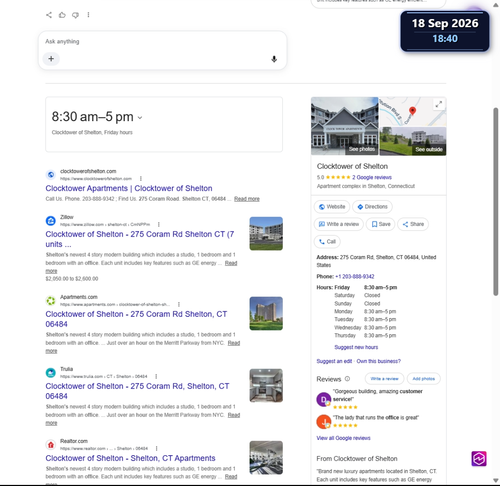This screenshot has height=486, width=500.
Task: Click the plus button in Ask anything box
Action: 51,59
